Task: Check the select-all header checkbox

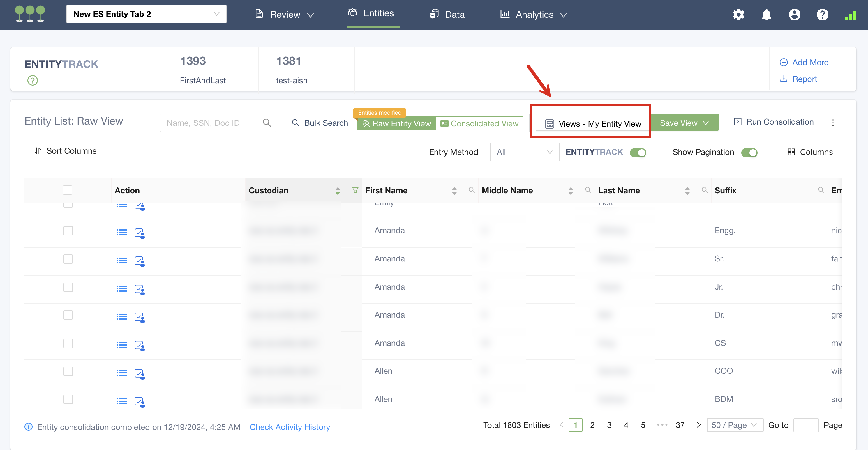Action: pyautogui.click(x=67, y=190)
